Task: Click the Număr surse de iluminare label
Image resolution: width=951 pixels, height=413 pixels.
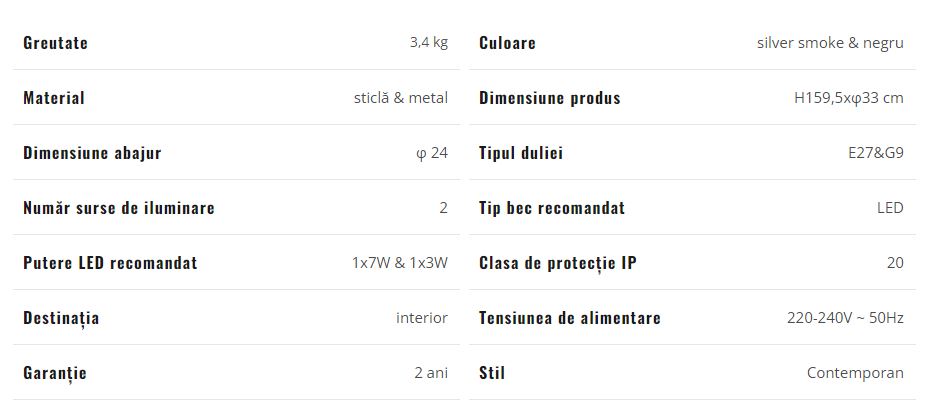Action: (119, 207)
